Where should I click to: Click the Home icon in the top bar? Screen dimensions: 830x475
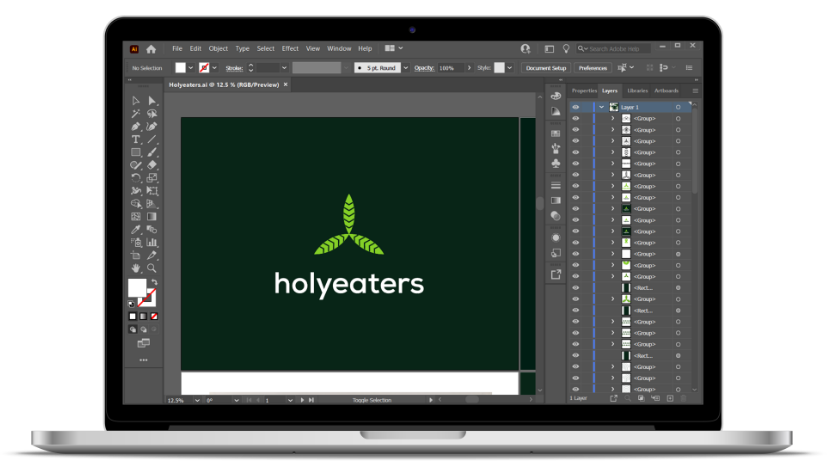(151, 48)
